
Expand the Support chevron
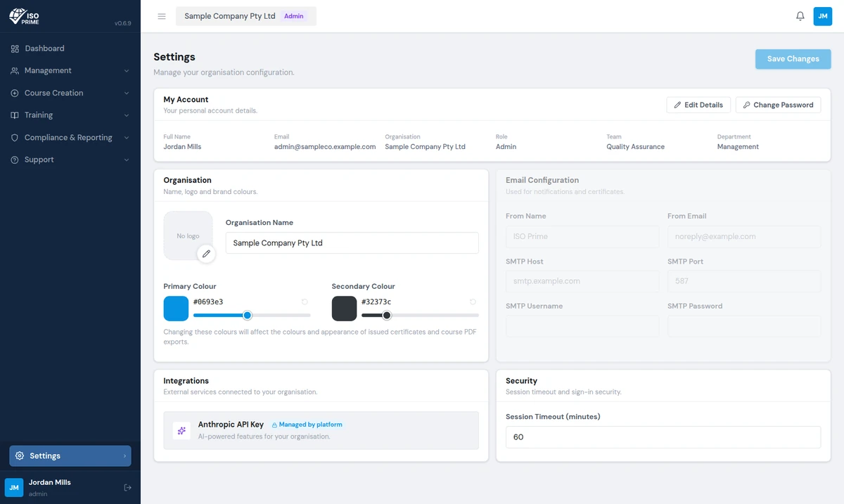(127, 160)
